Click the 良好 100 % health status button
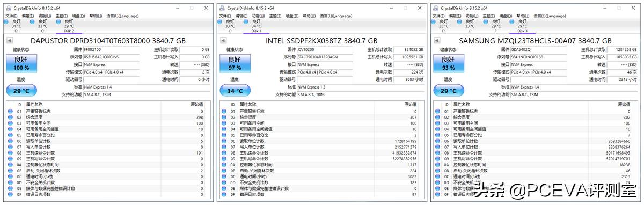644x205 pixels. click(x=21, y=64)
